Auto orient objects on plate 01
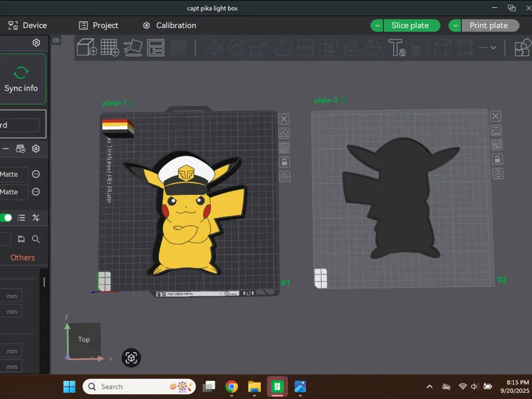This screenshot has width=532, height=399. (x=284, y=134)
